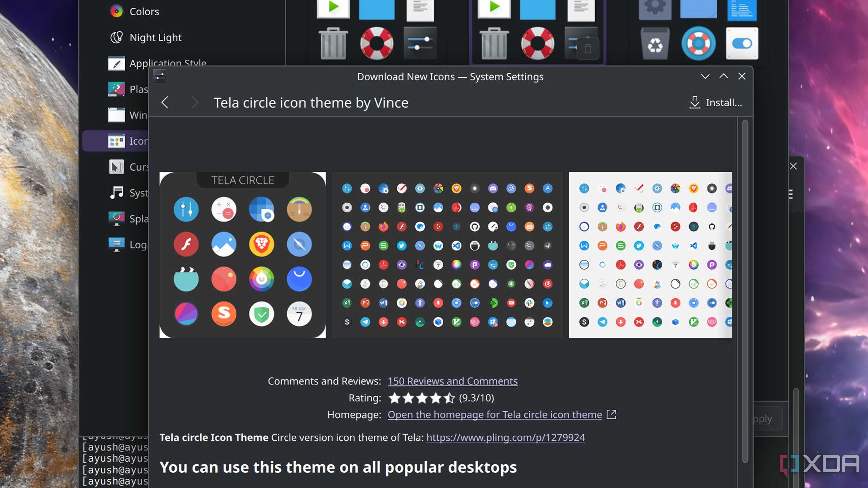Click the forward chevron arrow in the header
Viewport: 868px width, 488px height.
pyautogui.click(x=194, y=102)
